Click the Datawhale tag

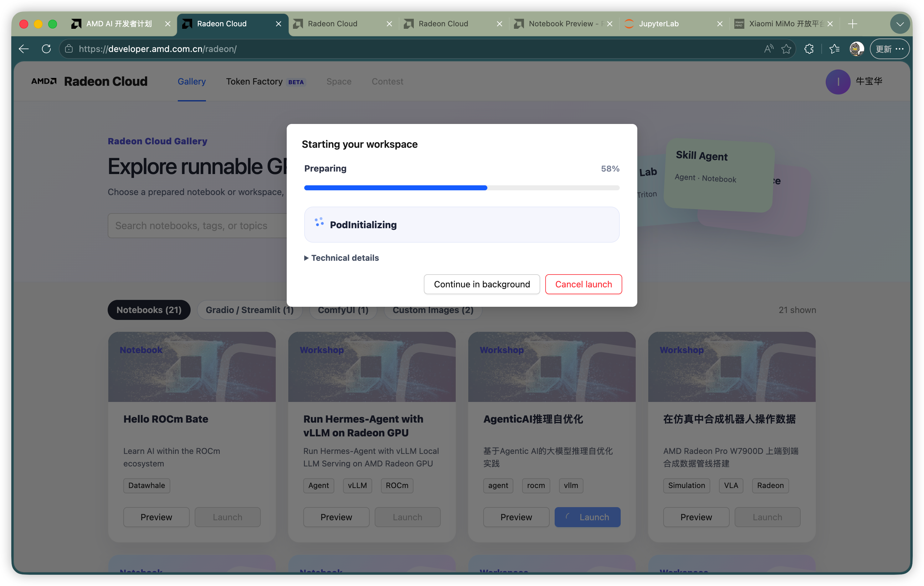(146, 486)
